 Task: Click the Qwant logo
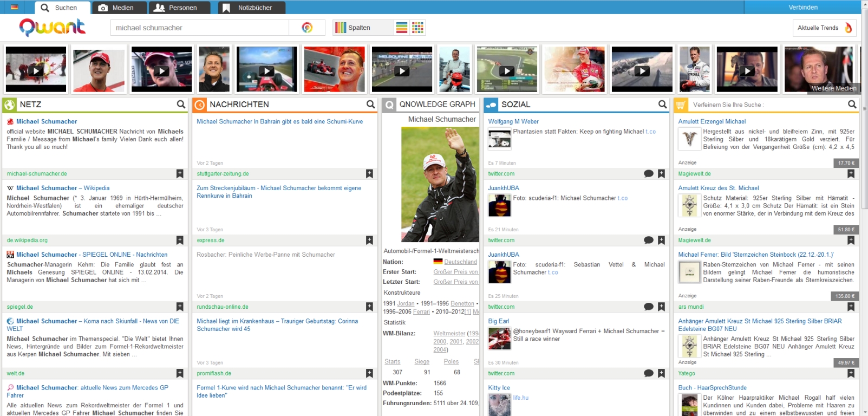[53, 27]
